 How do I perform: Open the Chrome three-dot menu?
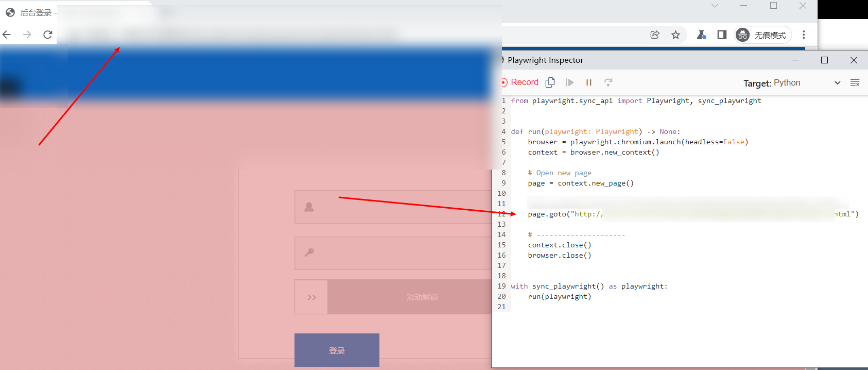click(803, 35)
